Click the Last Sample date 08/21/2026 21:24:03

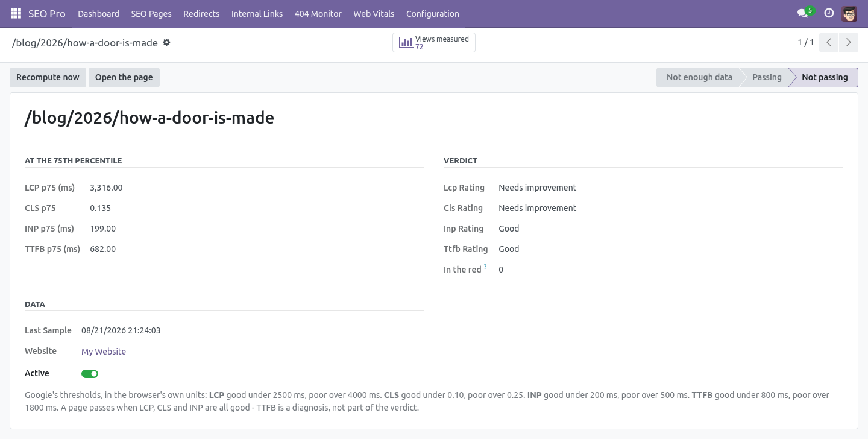tap(121, 330)
